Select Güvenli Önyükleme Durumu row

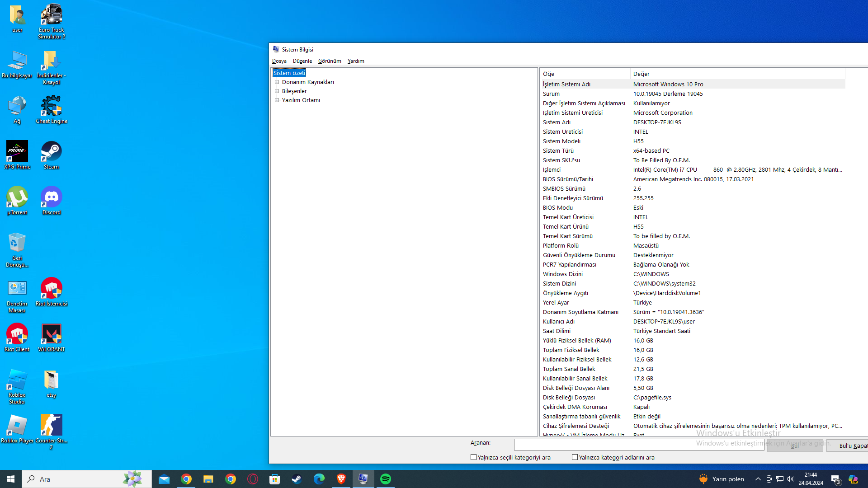tap(693, 255)
